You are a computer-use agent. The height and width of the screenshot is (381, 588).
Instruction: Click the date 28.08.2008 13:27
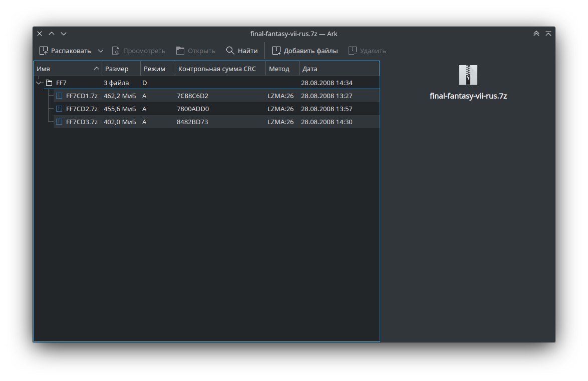(327, 96)
